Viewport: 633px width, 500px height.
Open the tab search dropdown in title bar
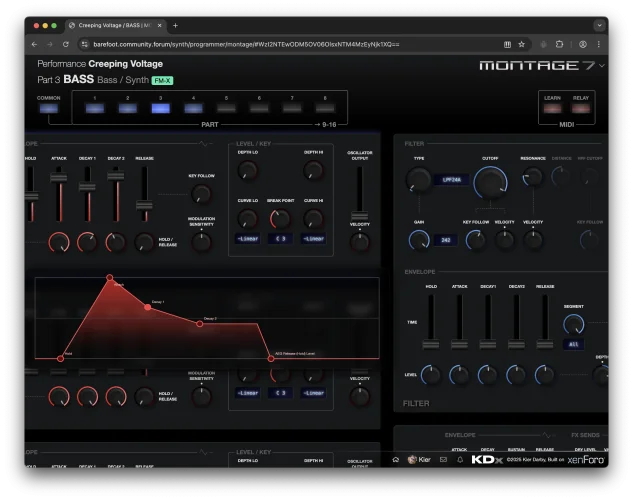[x=599, y=25]
